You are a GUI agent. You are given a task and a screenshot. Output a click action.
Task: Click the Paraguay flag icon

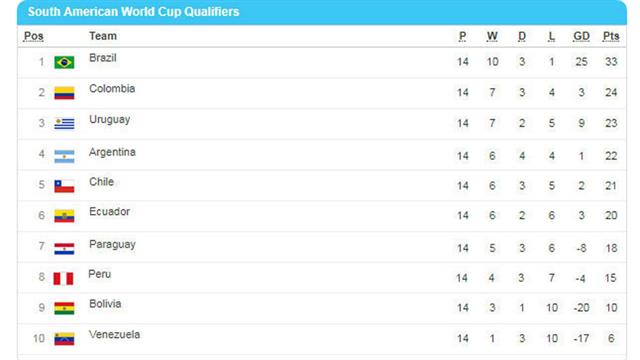click(64, 249)
